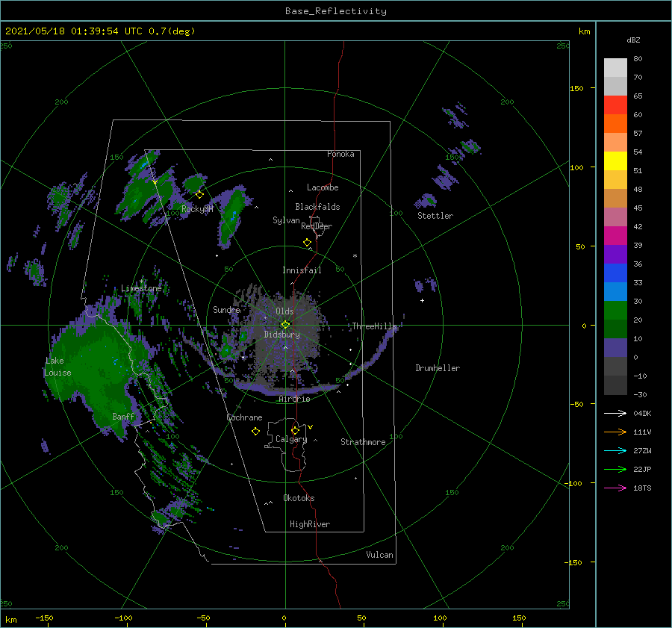This screenshot has width=672, height=628.
Task: Click the Okotoks city label
Action: click(299, 498)
